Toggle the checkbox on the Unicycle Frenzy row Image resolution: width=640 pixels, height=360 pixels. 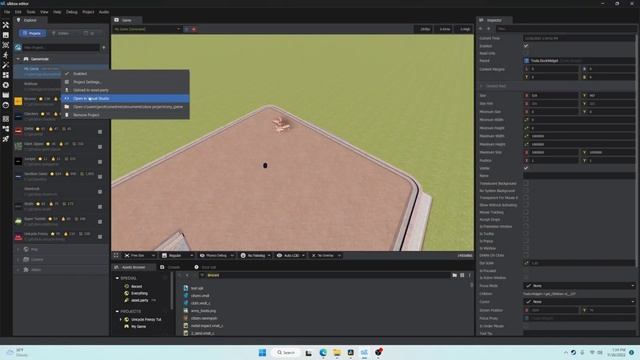[100, 237]
